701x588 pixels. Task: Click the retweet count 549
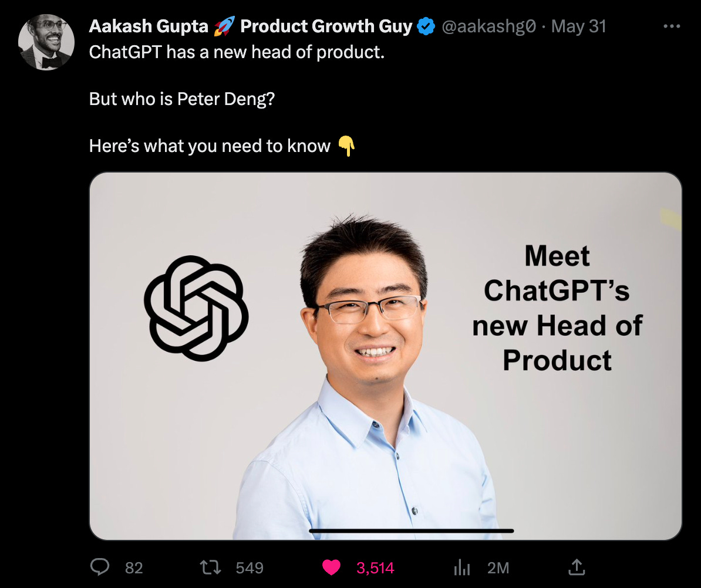250,568
